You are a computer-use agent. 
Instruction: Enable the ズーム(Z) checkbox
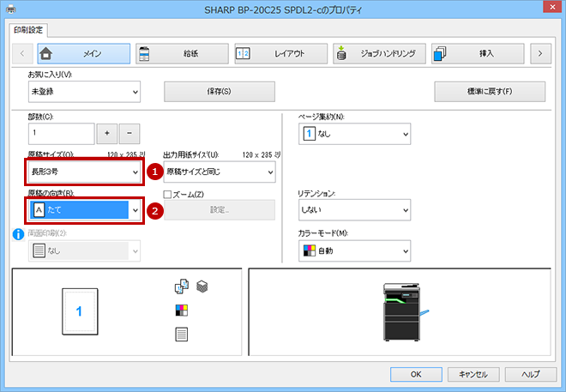[167, 195]
